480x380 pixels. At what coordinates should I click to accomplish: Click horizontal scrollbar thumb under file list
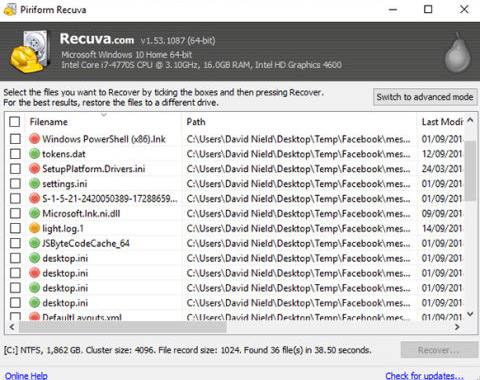(x=123, y=327)
